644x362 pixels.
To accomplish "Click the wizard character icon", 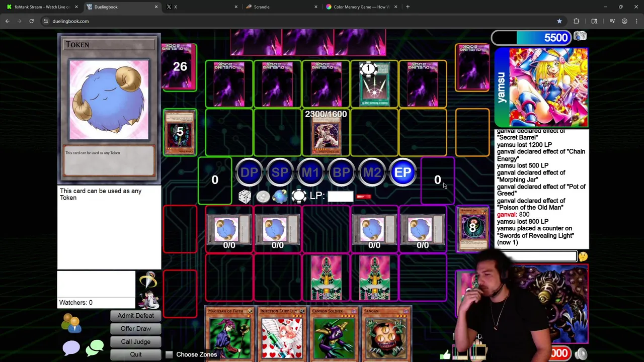I will (149, 299).
